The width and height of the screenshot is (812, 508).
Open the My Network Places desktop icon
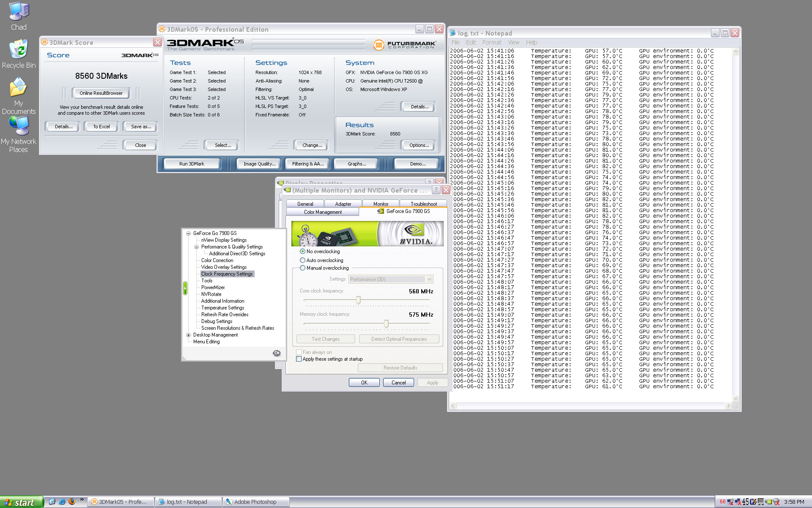(19, 134)
